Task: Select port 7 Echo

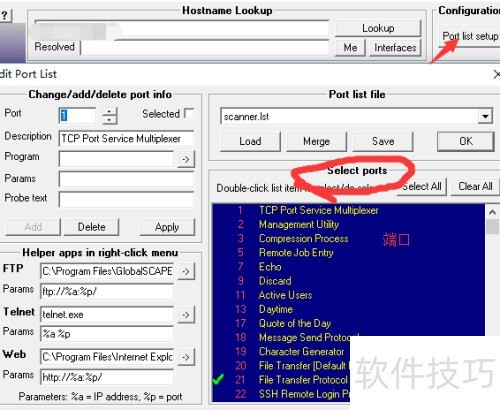Action: tap(348, 267)
